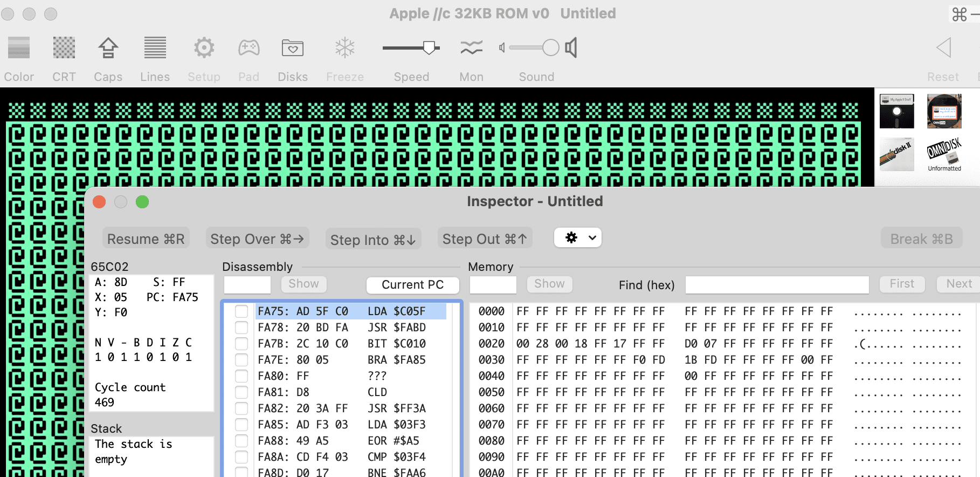Click the Break button
The image size is (980, 477).
922,238
